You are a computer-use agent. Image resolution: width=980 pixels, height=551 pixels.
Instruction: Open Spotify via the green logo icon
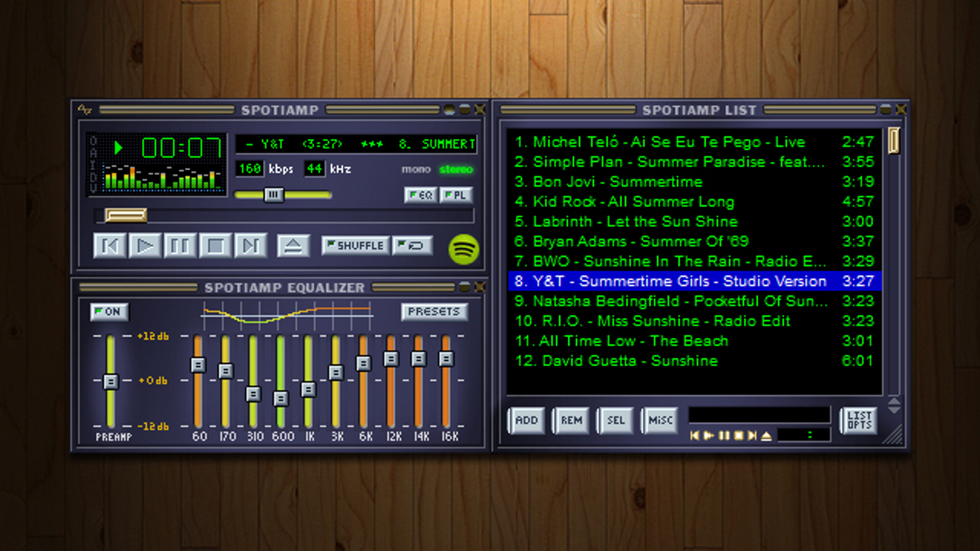pos(464,249)
